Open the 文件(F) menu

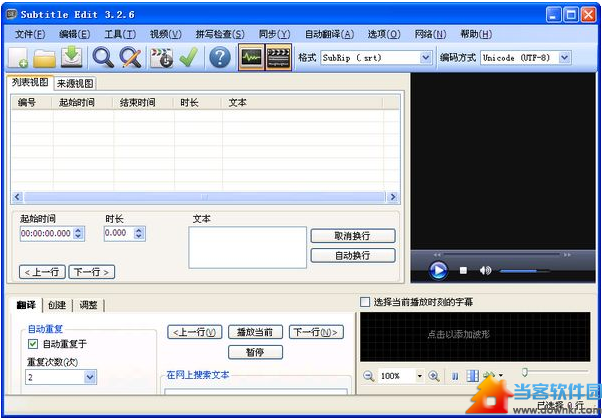tap(30, 34)
